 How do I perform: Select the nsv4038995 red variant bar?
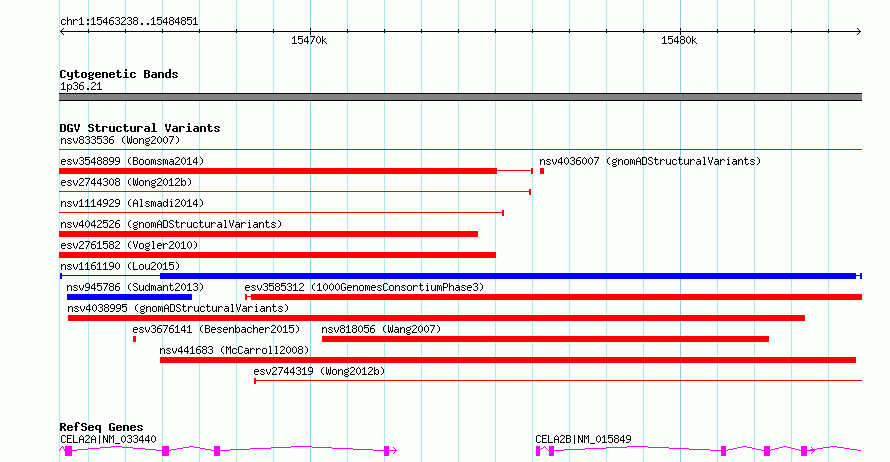click(x=436, y=318)
